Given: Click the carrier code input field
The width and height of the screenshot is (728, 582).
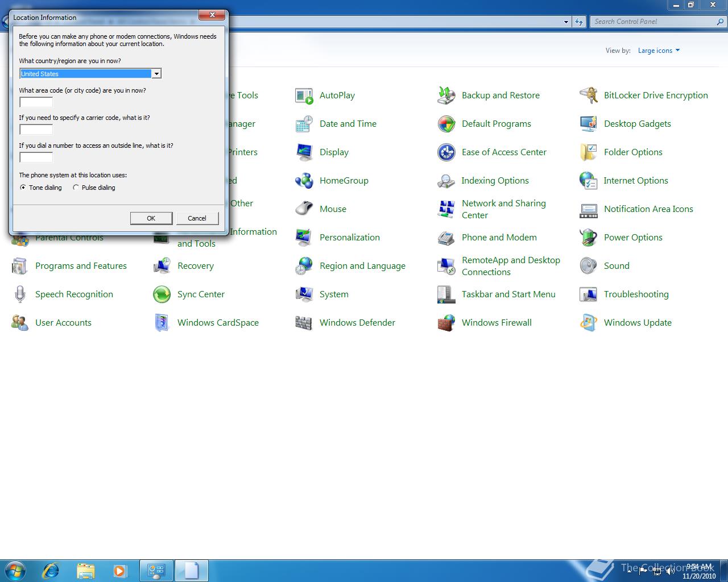Looking at the screenshot, I should [36, 130].
